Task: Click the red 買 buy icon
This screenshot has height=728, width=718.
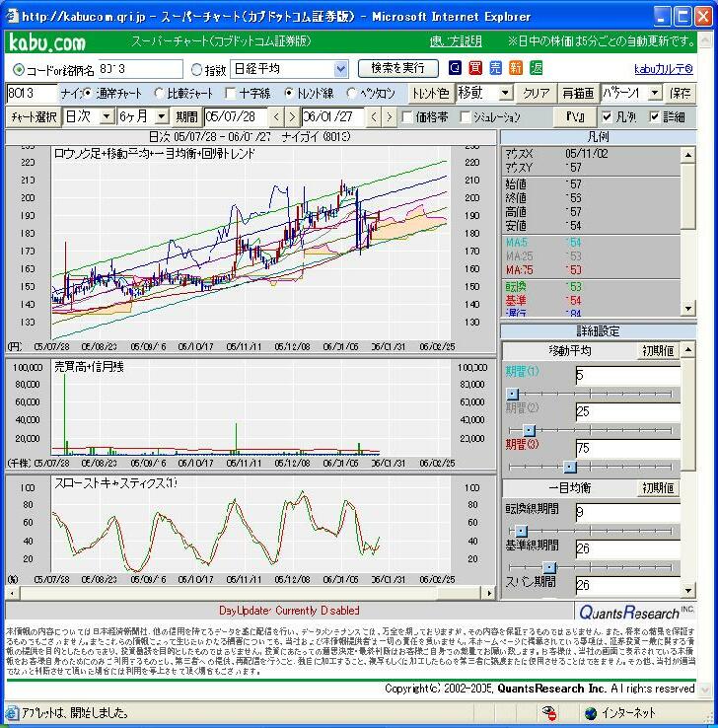Action: pos(475,68)
